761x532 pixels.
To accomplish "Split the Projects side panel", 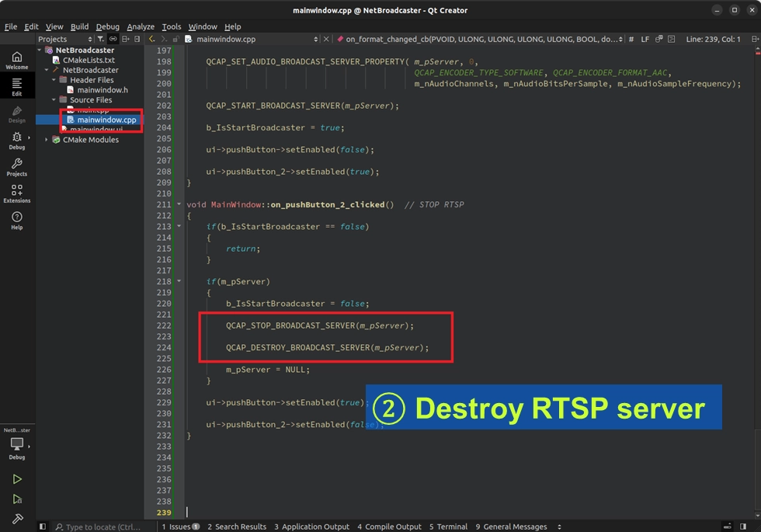I will tap(126, 39).
